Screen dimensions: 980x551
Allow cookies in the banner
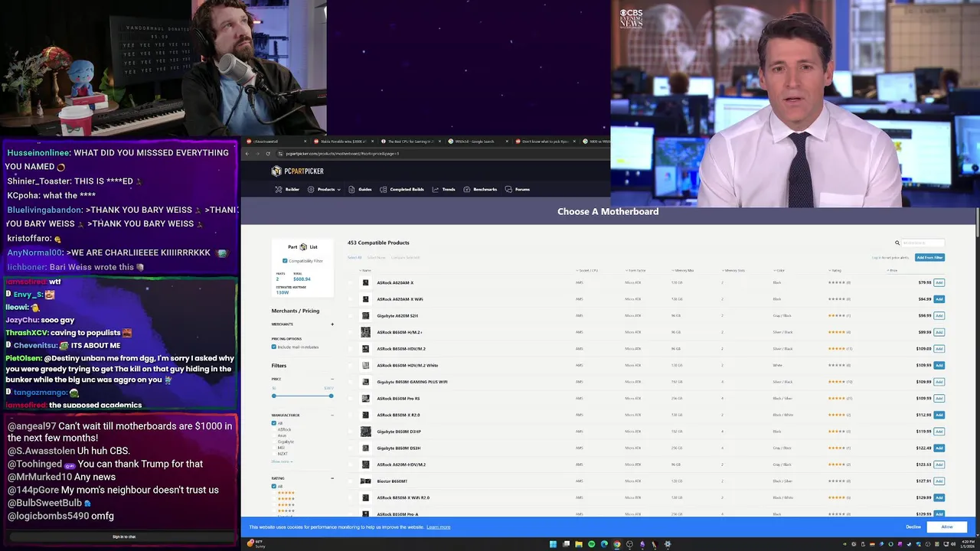[947, 527]
